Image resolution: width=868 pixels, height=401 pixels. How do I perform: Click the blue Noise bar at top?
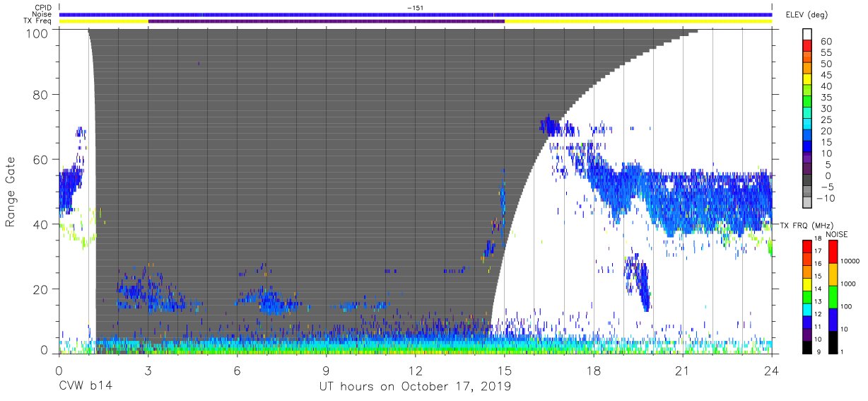(415, 14)
